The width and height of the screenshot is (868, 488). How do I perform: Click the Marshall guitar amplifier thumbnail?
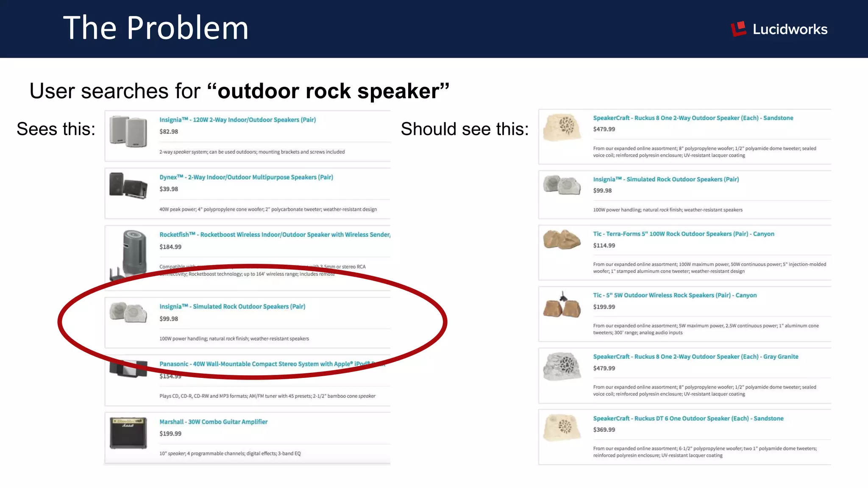point(128,433)
